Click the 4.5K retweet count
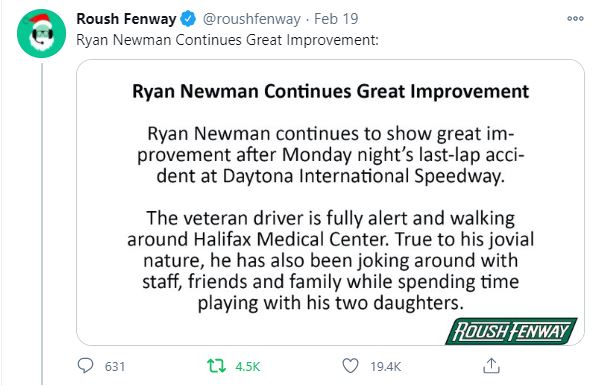This screenshot has width=599, height=386. click(x=248, y=367)
